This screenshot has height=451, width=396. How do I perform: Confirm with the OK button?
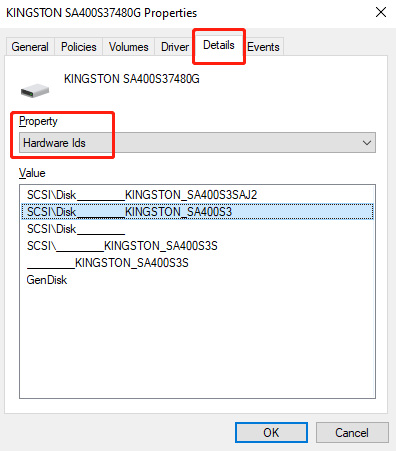click(x=271, y=433)
